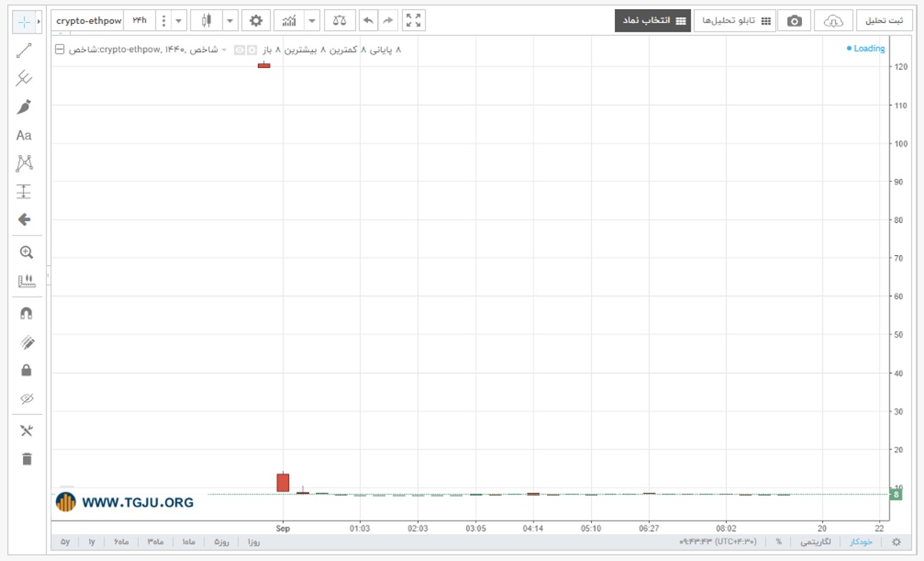Take a chart snapshot with the camera
Image resolution: width=924 pixels, height=561 pixels.
coord(794,21)
